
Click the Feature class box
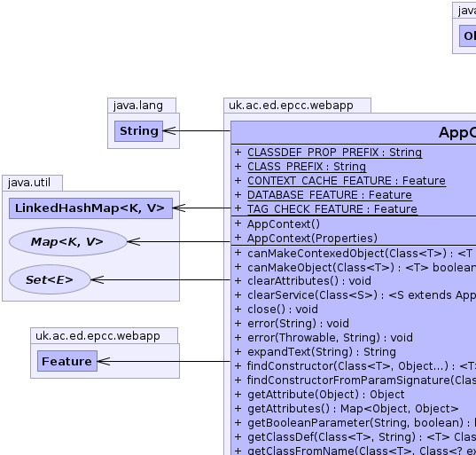tap(67, 361)
